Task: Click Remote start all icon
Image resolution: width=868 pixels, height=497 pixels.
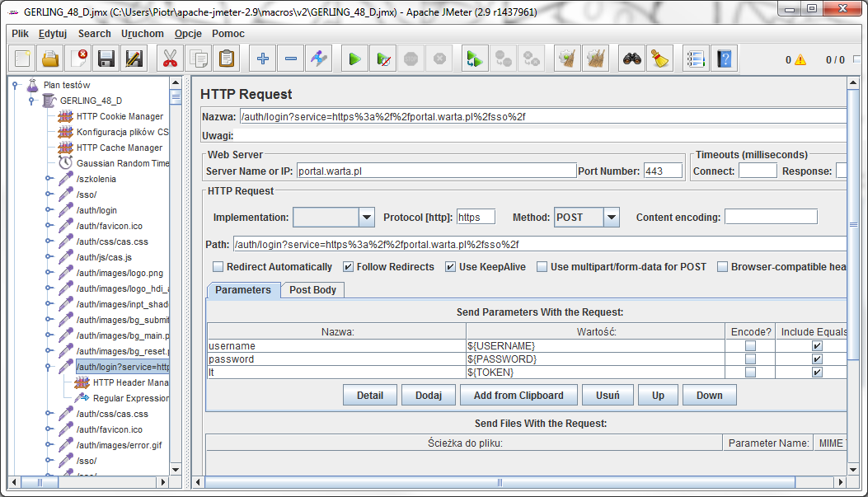Action: coord(475,59)
